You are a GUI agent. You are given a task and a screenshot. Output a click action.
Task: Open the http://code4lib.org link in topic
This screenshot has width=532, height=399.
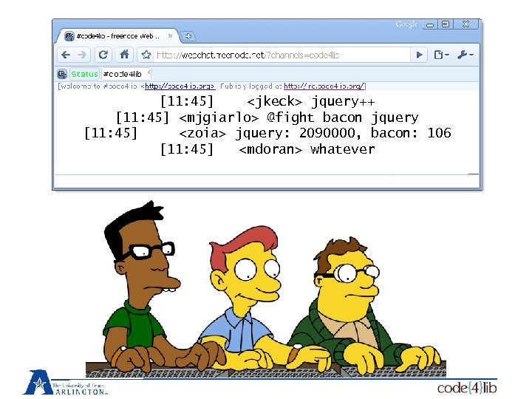[x=180, y=86]
